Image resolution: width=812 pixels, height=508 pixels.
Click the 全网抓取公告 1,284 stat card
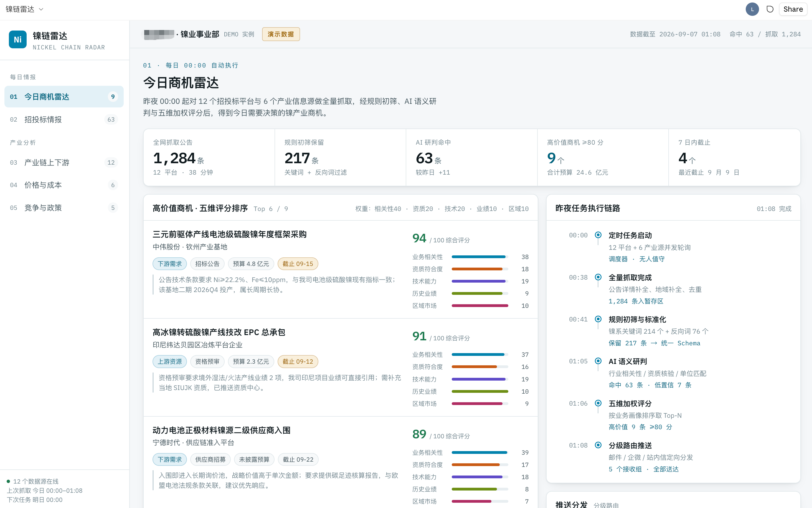209,157
